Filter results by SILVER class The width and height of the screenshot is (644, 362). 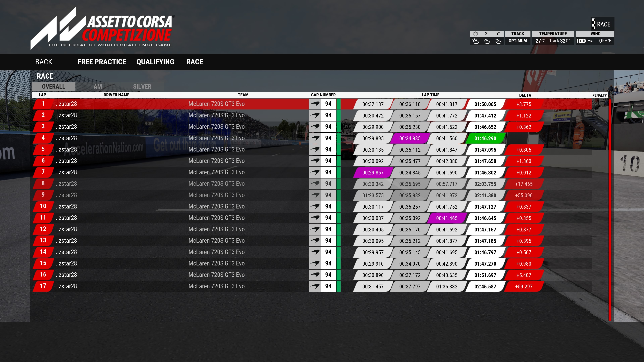click(x=142, y=86)
